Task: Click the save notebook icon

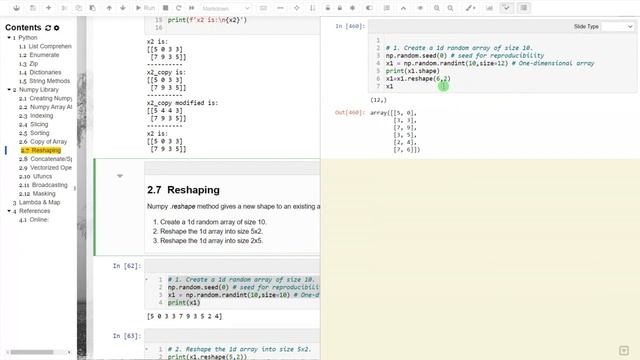Action: [x=33, y=8]
